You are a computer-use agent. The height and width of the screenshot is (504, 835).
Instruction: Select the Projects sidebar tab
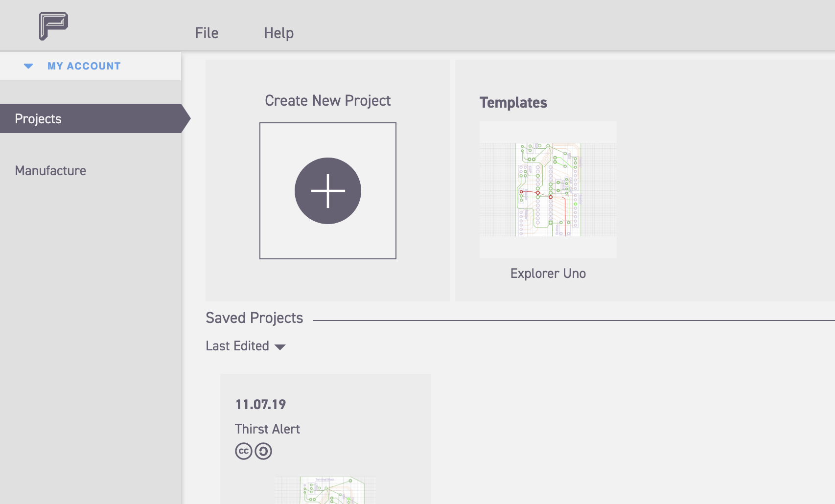tap(38, 119)
